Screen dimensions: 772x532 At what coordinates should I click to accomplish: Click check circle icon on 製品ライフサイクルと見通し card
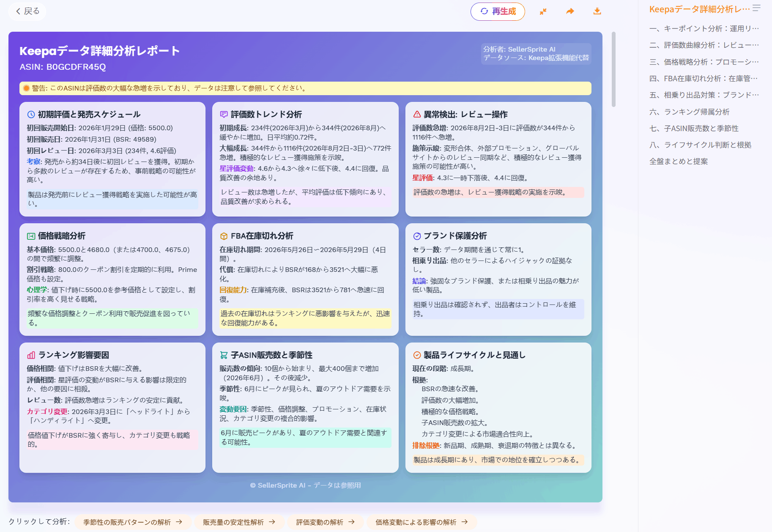coord(417,355)
